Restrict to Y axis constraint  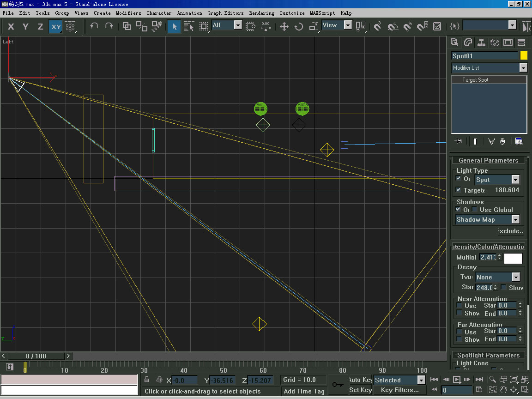(x=25, y=26)
